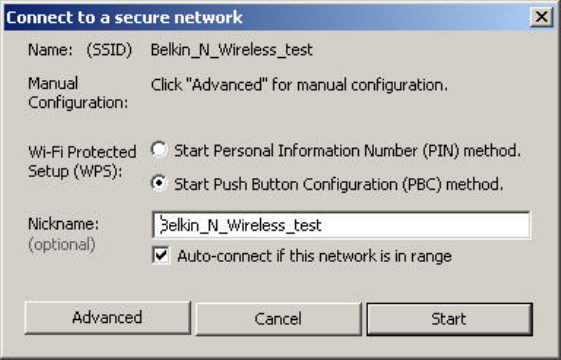Click the "Start Personal Information Number (PIN) method" label
561x360 pixels.
pyautogui.click(x=347, y=151)
